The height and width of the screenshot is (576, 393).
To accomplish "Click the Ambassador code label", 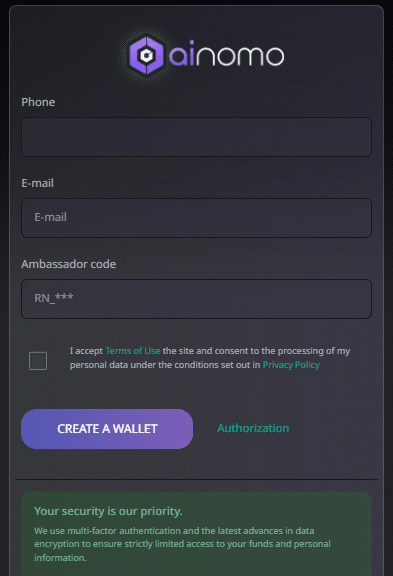I will [69, 264].
